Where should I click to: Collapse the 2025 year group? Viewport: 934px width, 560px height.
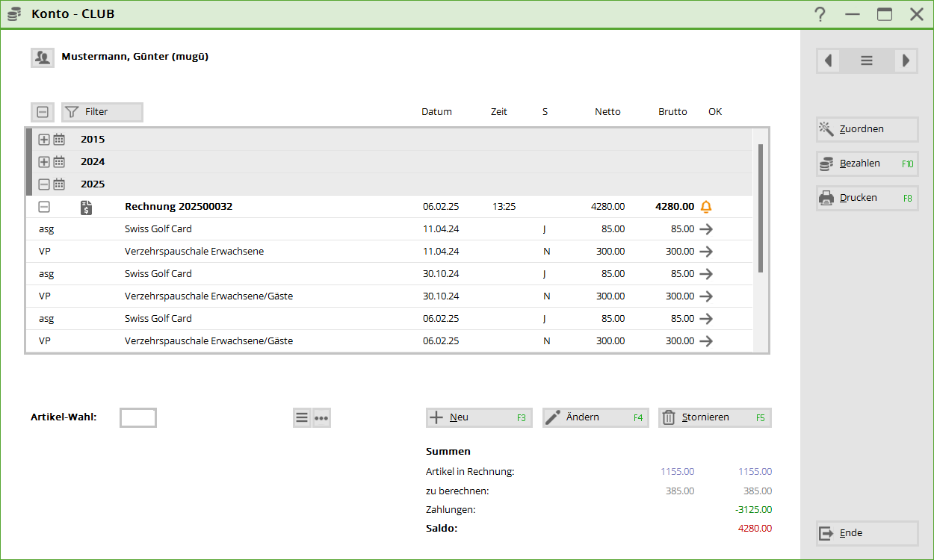coord(44,184)
